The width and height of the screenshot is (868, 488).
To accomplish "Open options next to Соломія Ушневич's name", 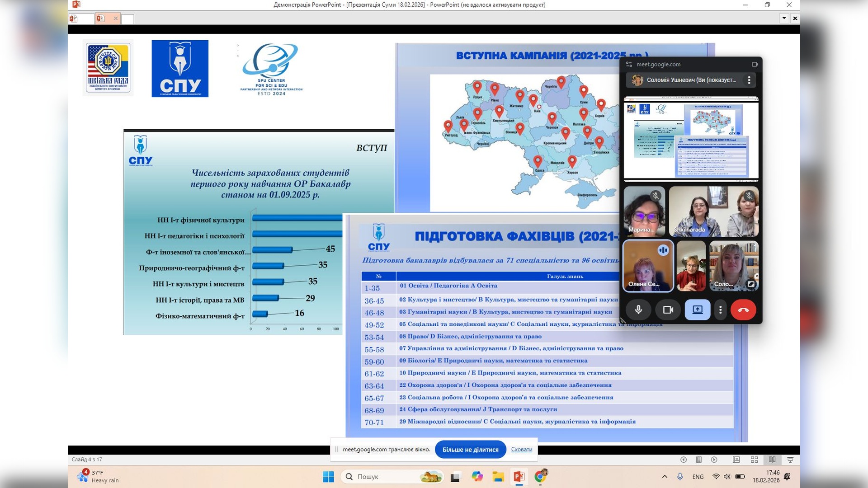I will pos(749,80).
